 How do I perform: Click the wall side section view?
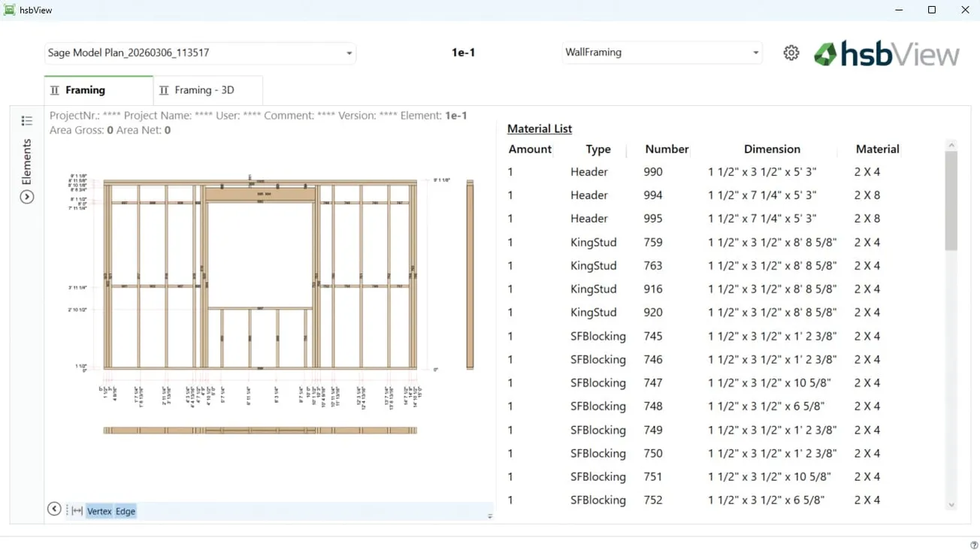pyautogui.click(x=470, y=274)
